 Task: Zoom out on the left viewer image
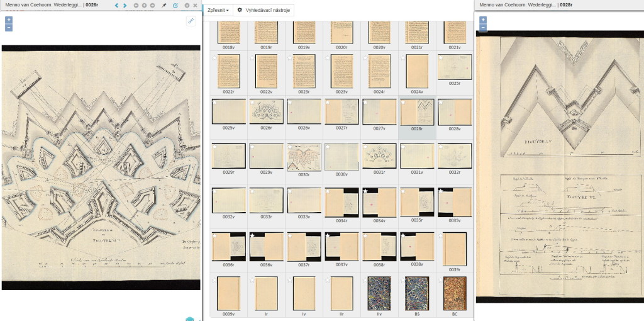pos(9,28)
